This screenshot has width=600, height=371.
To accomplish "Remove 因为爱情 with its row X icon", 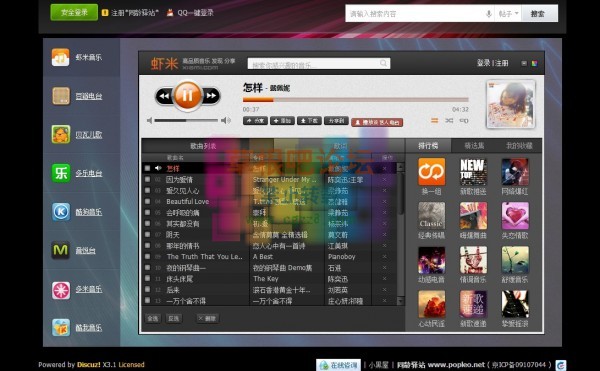I will (385, 179).
